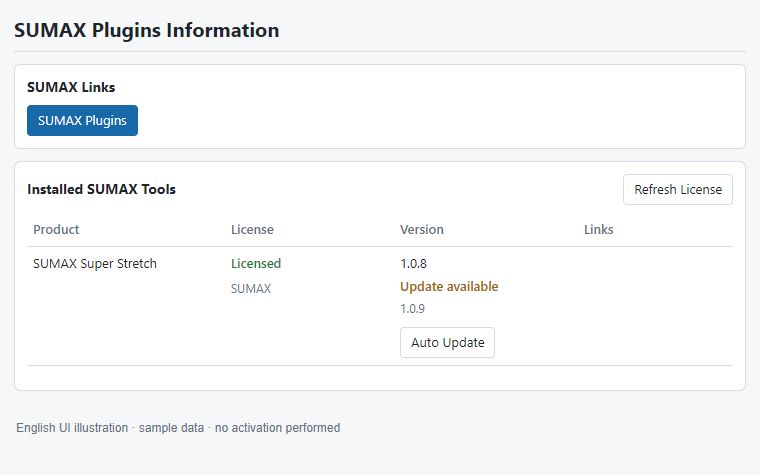The height and width of the screenshot is (475, 760).
Task: Click the License column header
Action: (x=252, y=229)
